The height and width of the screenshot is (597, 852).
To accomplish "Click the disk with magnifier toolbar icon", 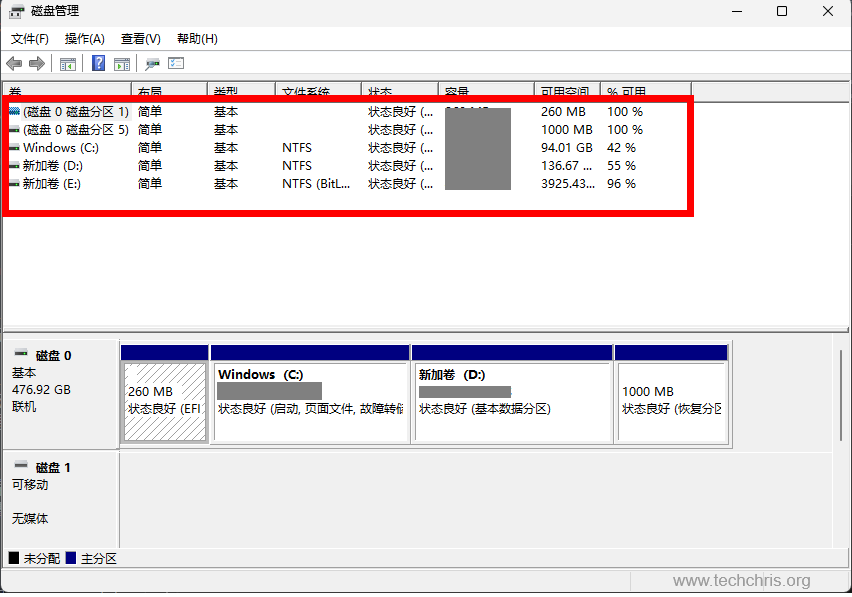I will click(x=153, y=64).
